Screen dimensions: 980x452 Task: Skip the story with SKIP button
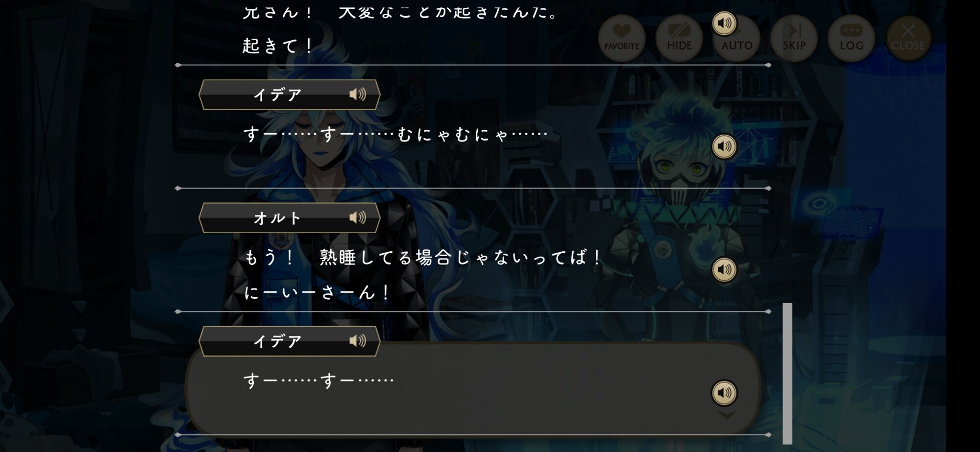click(794, 38)
